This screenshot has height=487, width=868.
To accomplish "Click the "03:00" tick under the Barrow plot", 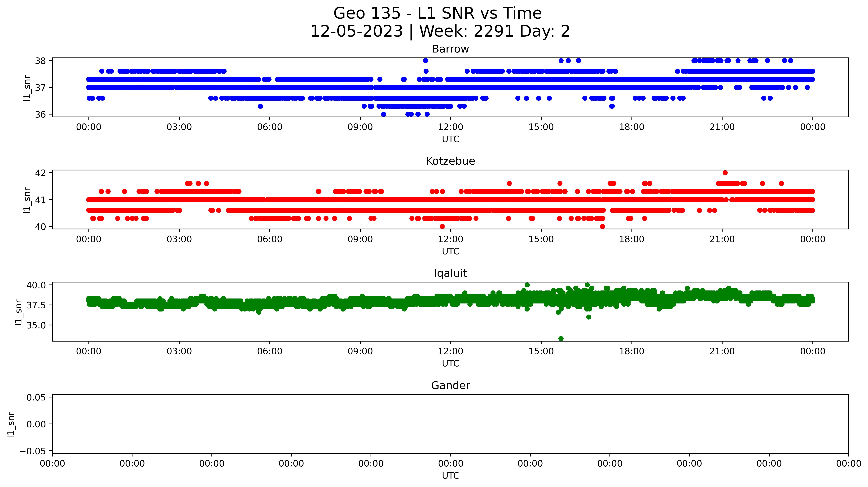I will pyautogui.click(x=179, y=127).
